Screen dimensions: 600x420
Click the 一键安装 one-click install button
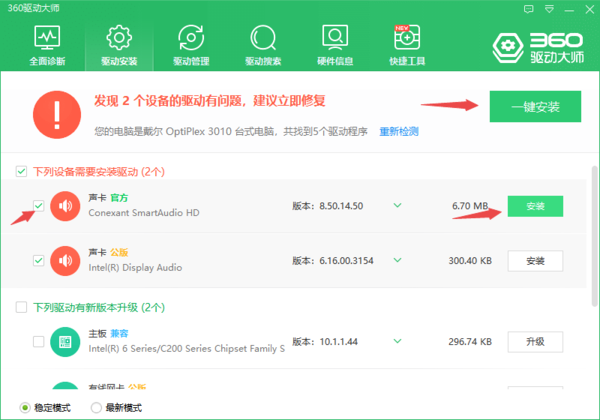tap(535, 106)
